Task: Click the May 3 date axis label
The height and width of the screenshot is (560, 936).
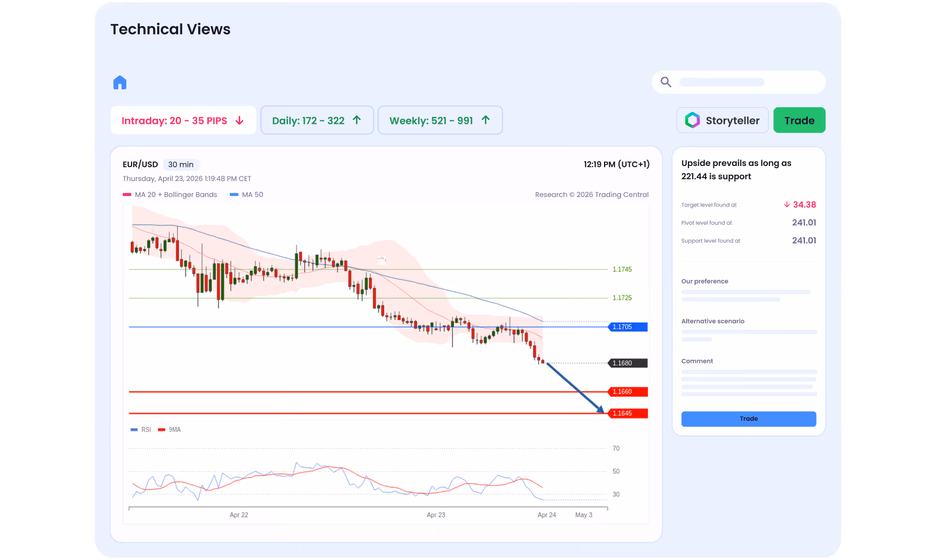Action: coord(583,515)
